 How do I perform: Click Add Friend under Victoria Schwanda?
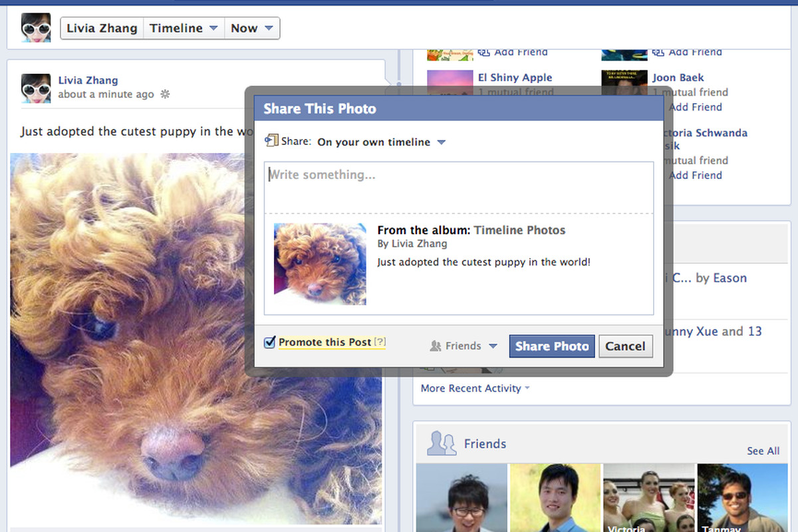[x=696, y=176]
